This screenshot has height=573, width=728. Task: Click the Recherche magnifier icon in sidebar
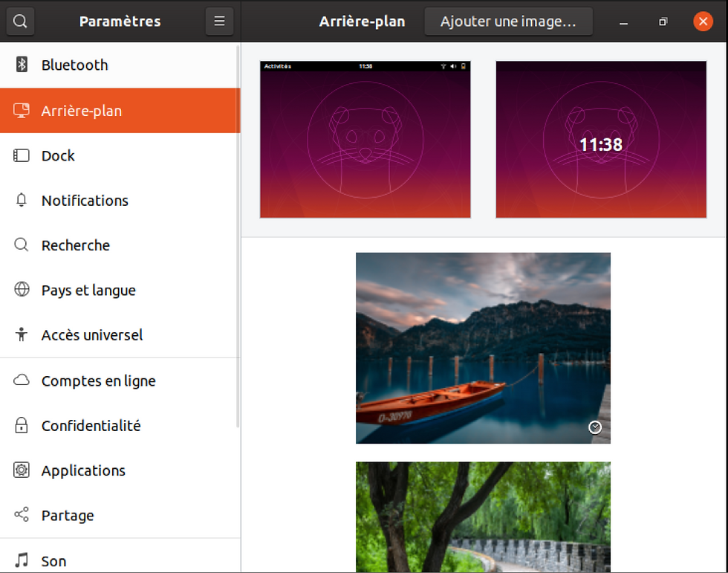(22, 245)
